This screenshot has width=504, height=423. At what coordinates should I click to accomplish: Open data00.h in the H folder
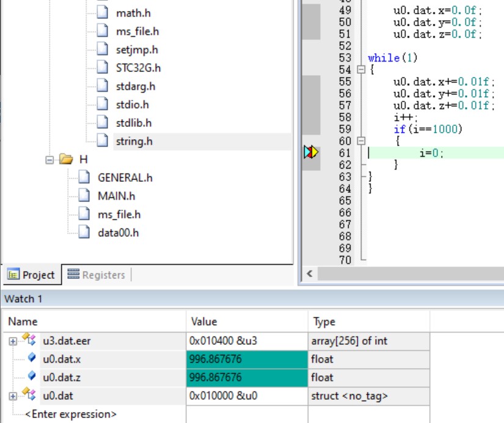118,233
